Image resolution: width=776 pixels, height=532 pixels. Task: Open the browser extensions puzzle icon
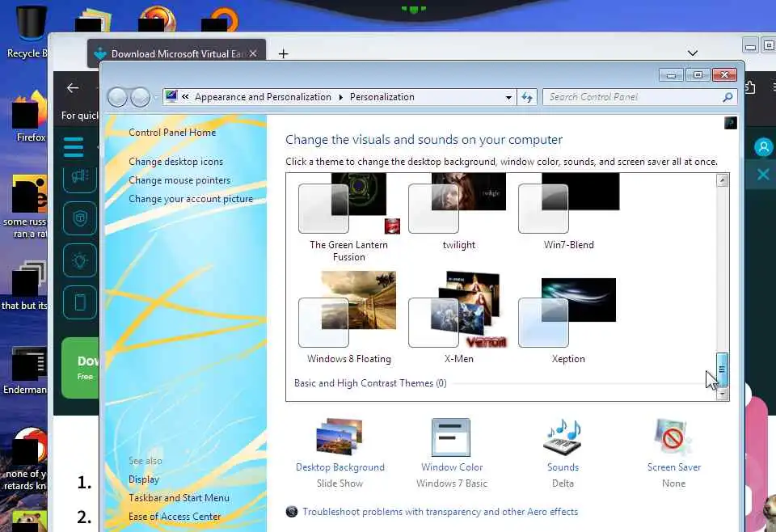tap(750, 87)
